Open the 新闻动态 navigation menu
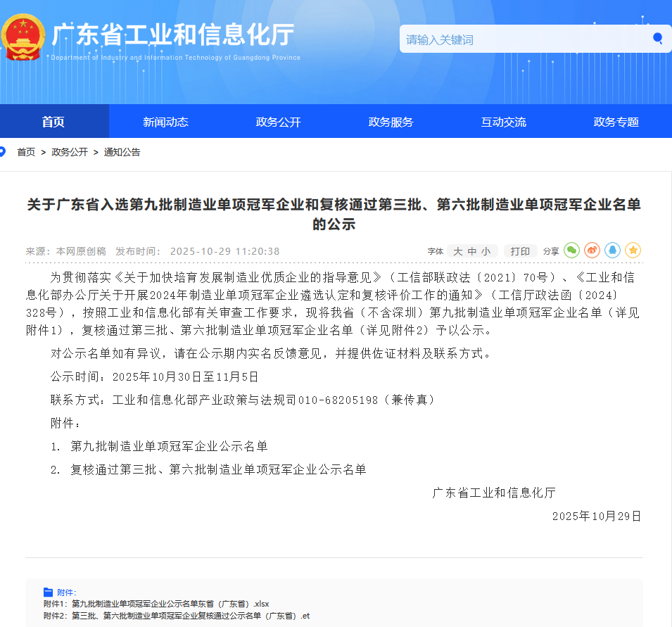This screenshot has width=672, height=627. coord(165,122)
